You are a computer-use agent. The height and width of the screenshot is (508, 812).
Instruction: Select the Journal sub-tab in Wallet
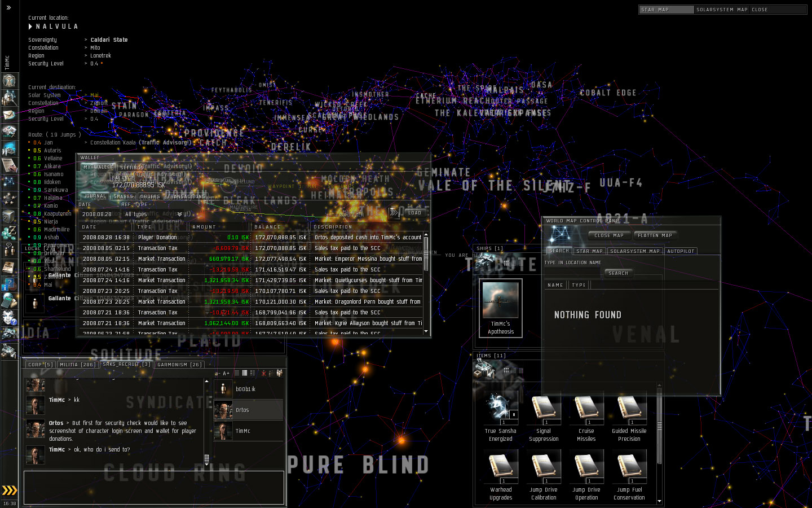coord(95,196)
